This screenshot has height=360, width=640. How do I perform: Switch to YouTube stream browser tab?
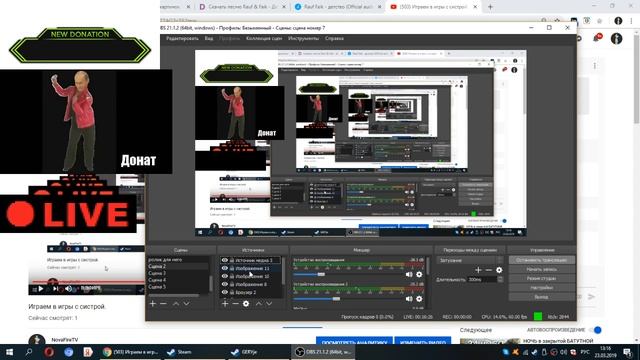pos(433,7)
